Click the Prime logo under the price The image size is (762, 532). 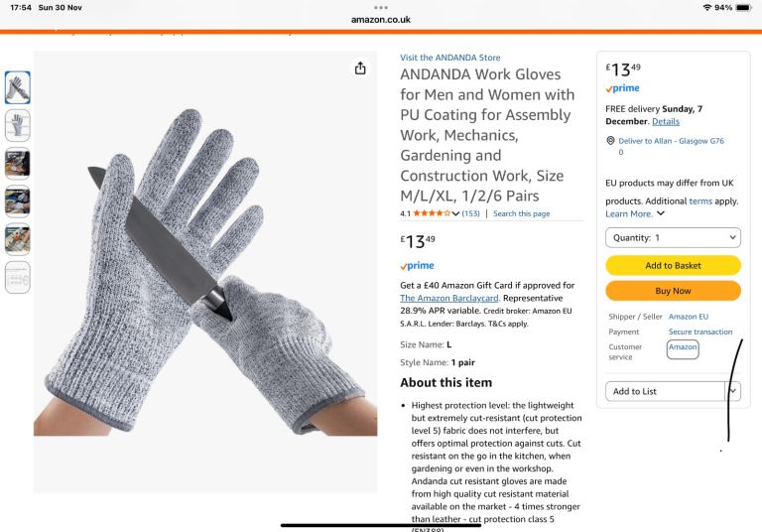417,266
